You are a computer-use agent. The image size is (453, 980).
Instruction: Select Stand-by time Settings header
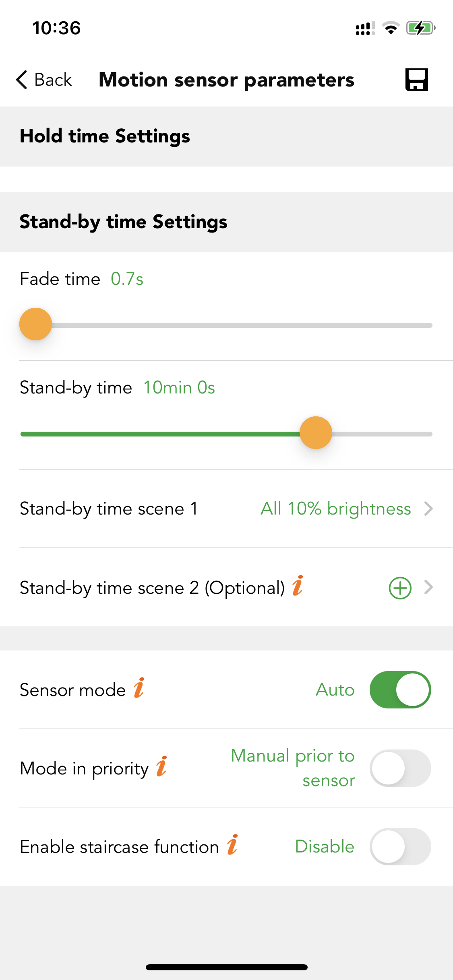point(226,222)
